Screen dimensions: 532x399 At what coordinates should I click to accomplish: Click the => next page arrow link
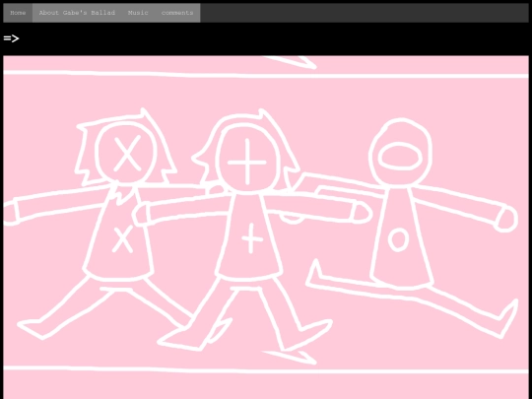(11, 38)
